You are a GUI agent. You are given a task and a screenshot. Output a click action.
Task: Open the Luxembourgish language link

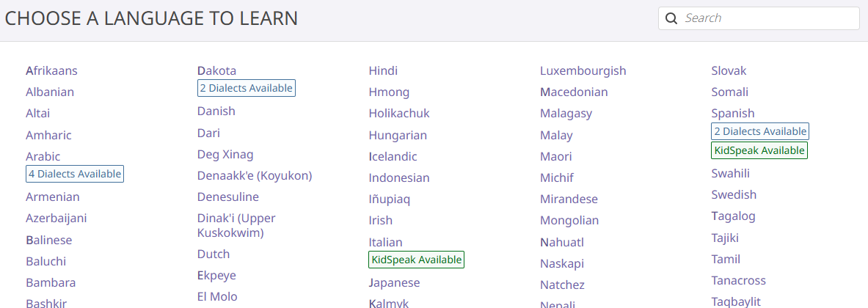click(x=583, y=71)
